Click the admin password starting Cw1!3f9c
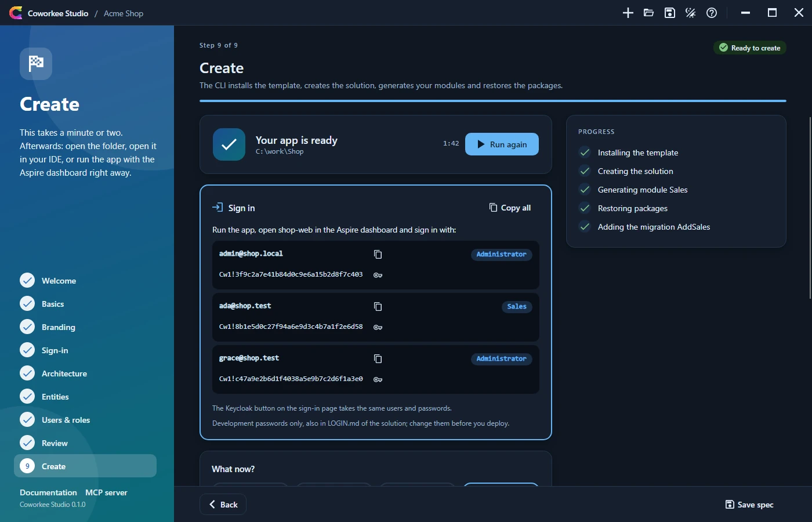The image size is (812, 522). pyautogui.click(x=291, y=274)
